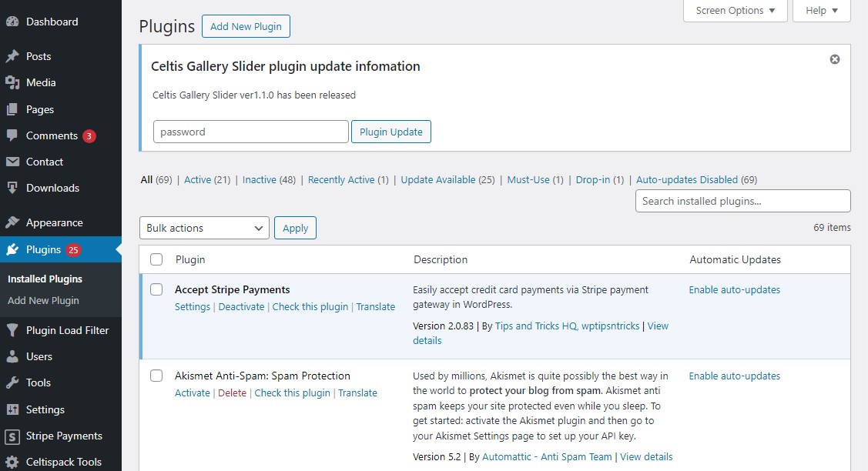Open the Bulk actions dropdown
The image size is (868, 471).
pyautogui.click(x=203, y=228)
